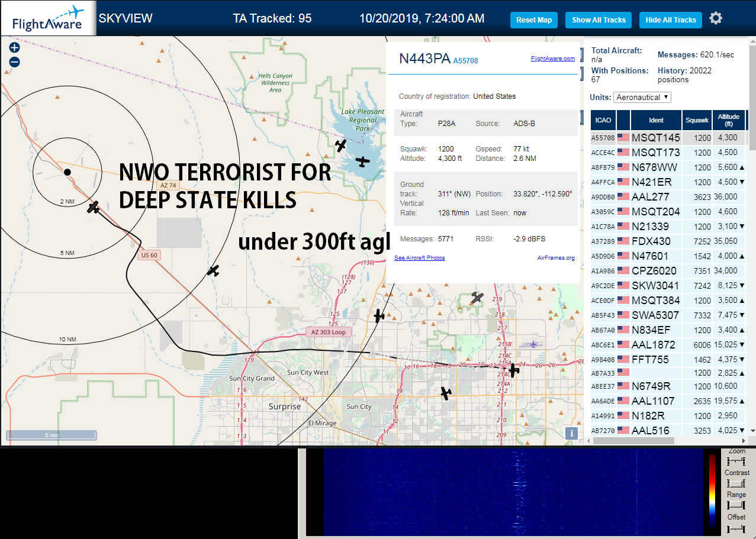Click Show All Tracks button
The height and width of the screenshot is (539, 756).
pos(599,20)
